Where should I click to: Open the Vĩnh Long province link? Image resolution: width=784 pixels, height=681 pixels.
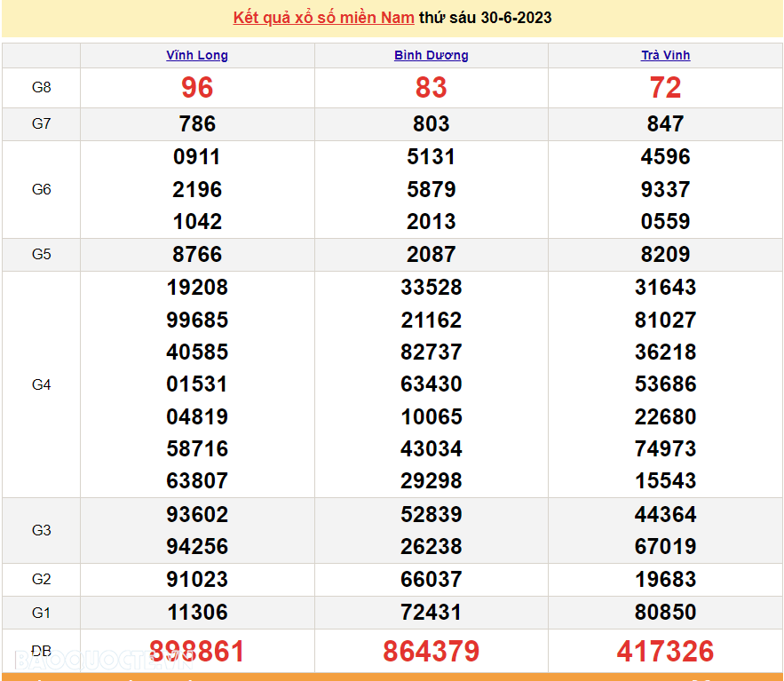(197, 56)
